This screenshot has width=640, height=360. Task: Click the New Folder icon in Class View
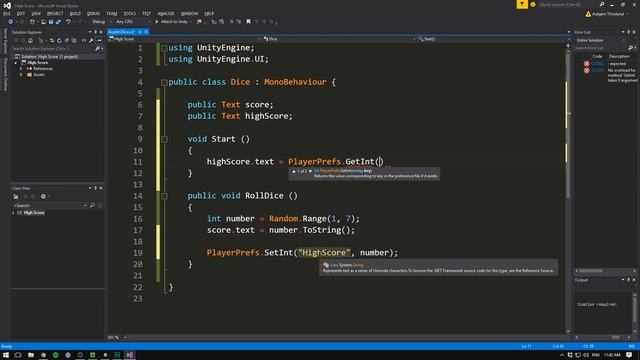pyautogui.click(x=16, y=196)
